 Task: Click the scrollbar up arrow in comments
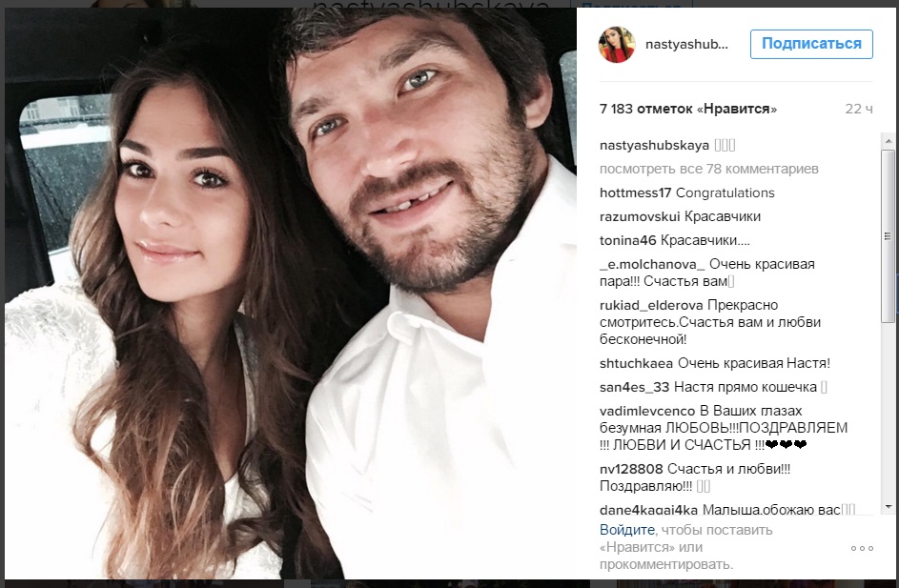(x=889, y=141)
